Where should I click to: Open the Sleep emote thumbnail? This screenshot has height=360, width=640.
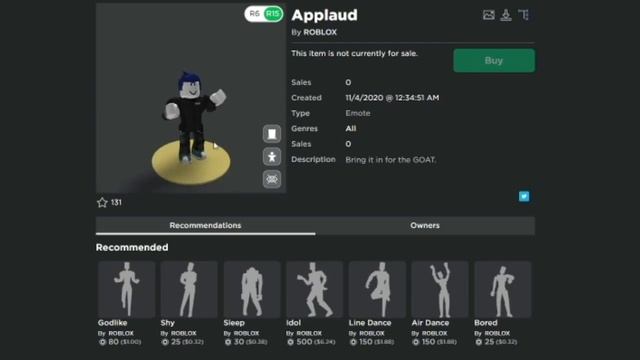pyautogui.click(x=252, y=289)
